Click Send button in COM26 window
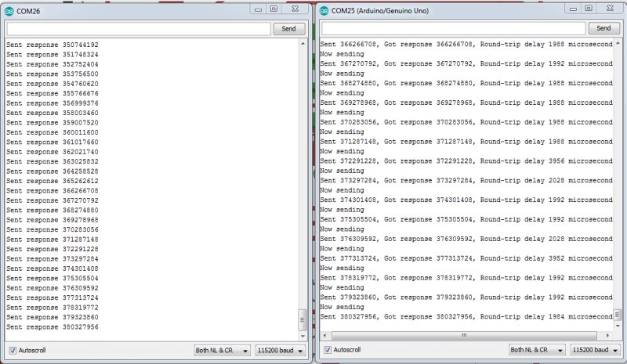 [x=288, y=29]
